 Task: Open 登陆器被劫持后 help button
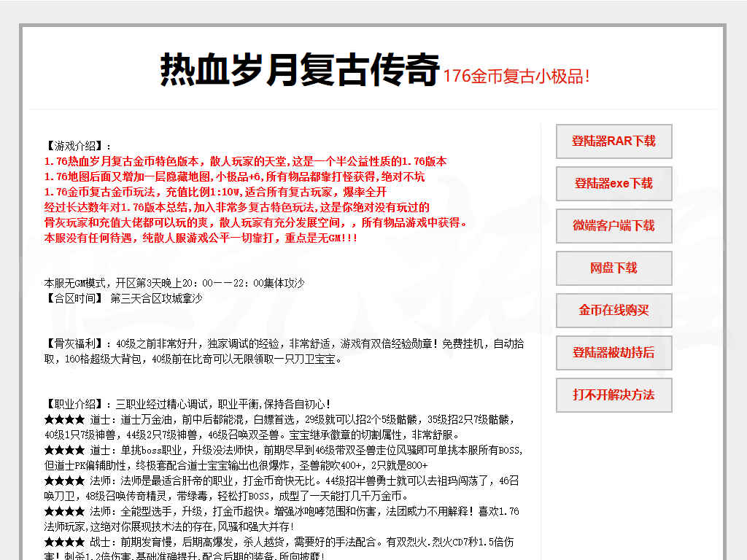click(614, 354)
